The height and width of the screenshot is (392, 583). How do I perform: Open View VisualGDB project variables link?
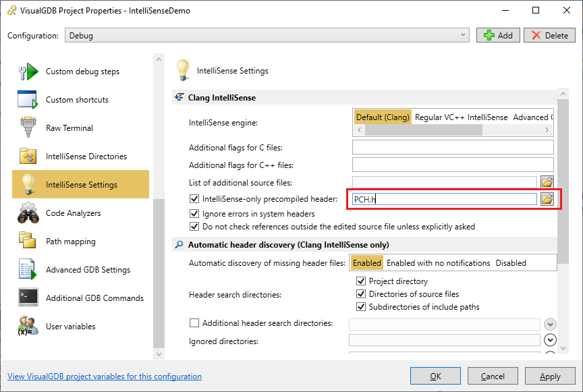105,376
